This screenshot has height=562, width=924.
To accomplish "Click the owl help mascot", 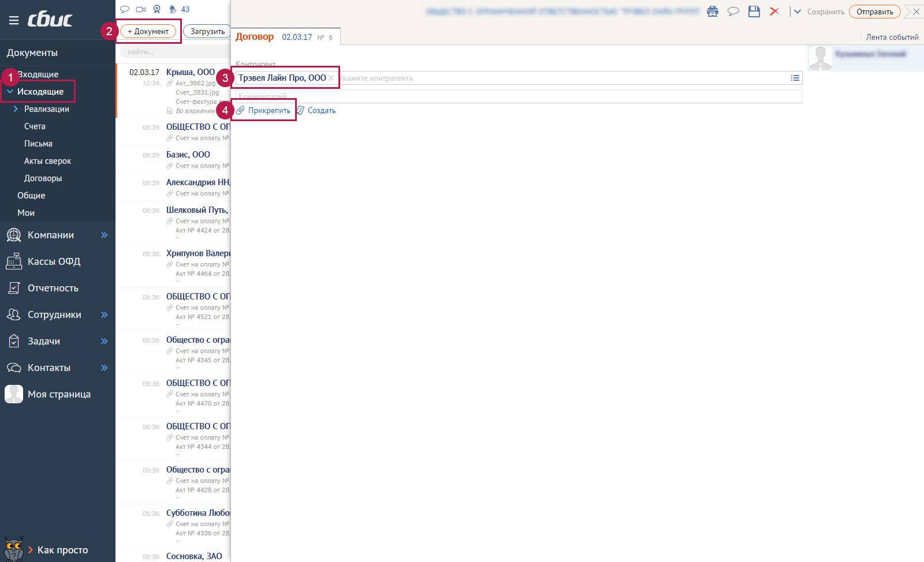I will 13,549.
